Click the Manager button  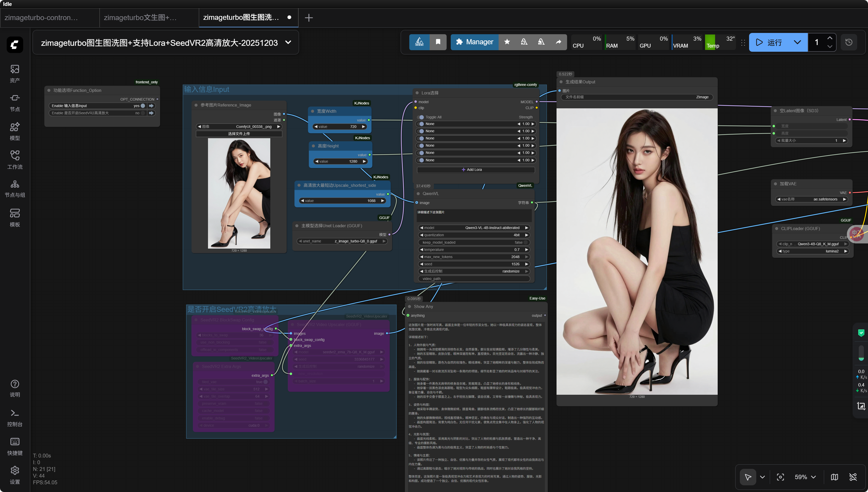[475, 42]
